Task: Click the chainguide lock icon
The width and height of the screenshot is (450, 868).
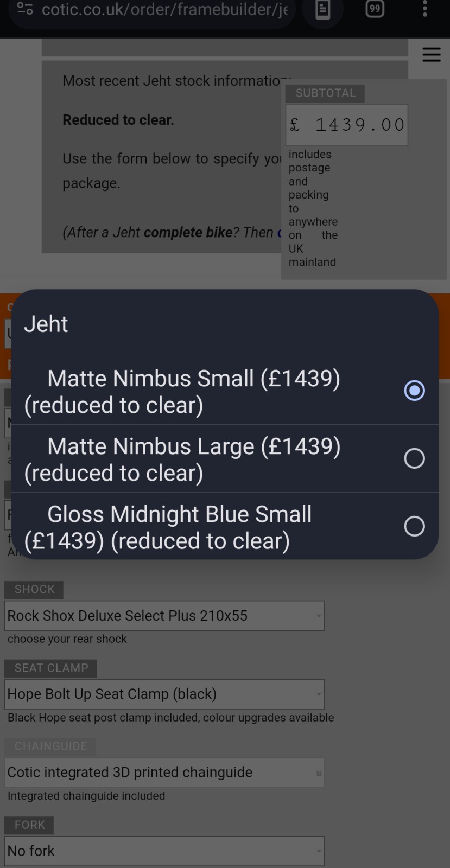Action: [319, 773]
